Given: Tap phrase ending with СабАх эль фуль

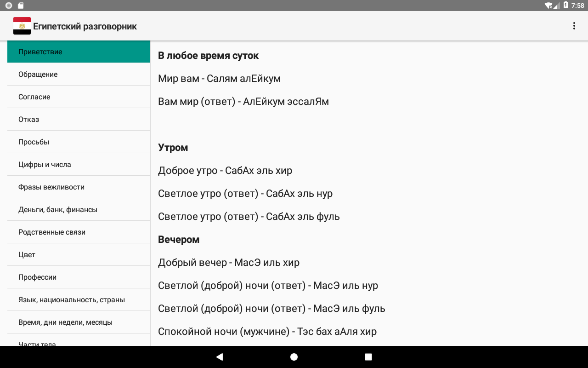Looking at the screenshot, I should (x=249, y=217).
